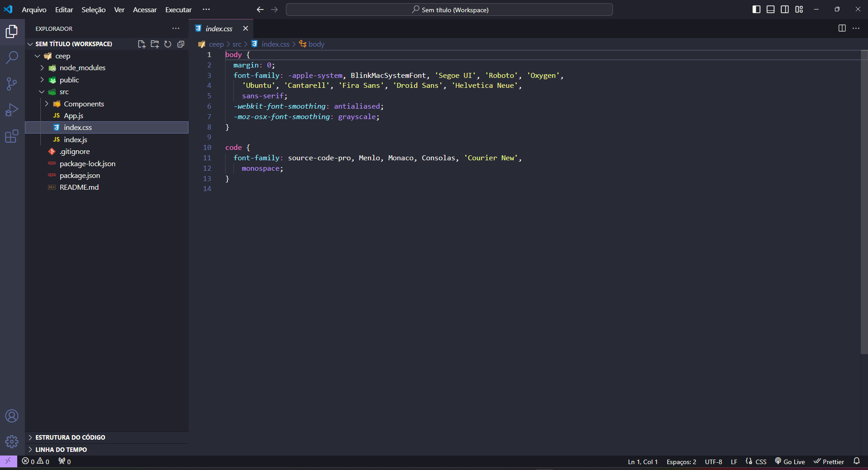Click the forwarded ports indicator showing 0

click(64, 461)
